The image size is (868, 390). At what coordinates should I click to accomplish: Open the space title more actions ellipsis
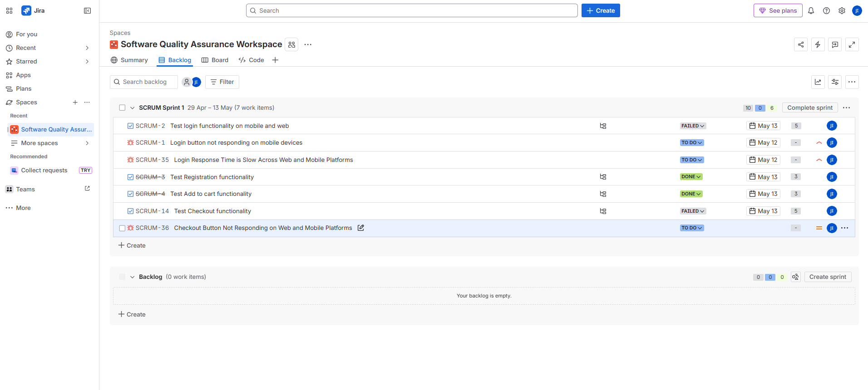(308, 44)
